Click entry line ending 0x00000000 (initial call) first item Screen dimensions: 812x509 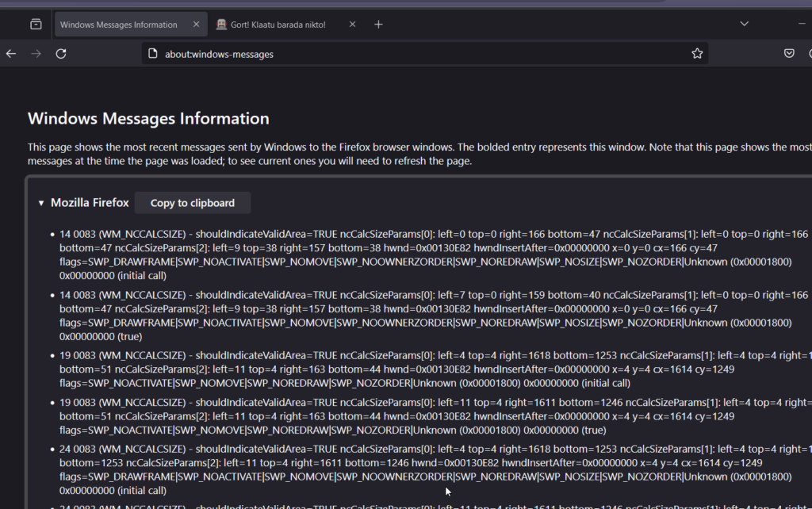[x=113, y=275]
